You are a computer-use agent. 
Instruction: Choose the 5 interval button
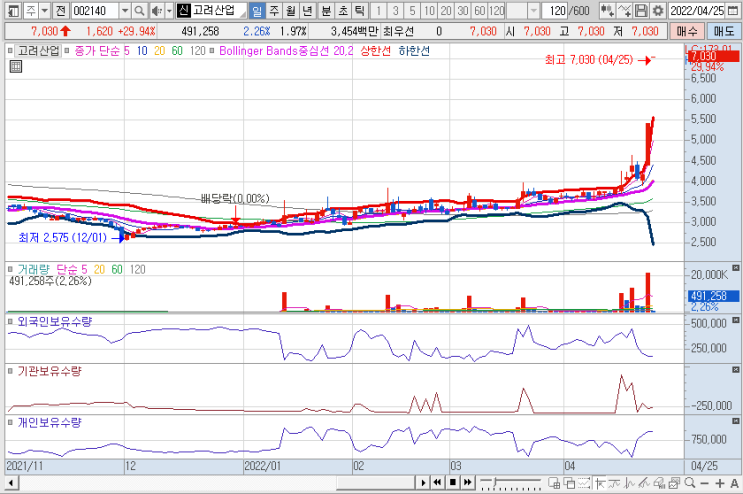pyautogui.click(x=412, y=10)
